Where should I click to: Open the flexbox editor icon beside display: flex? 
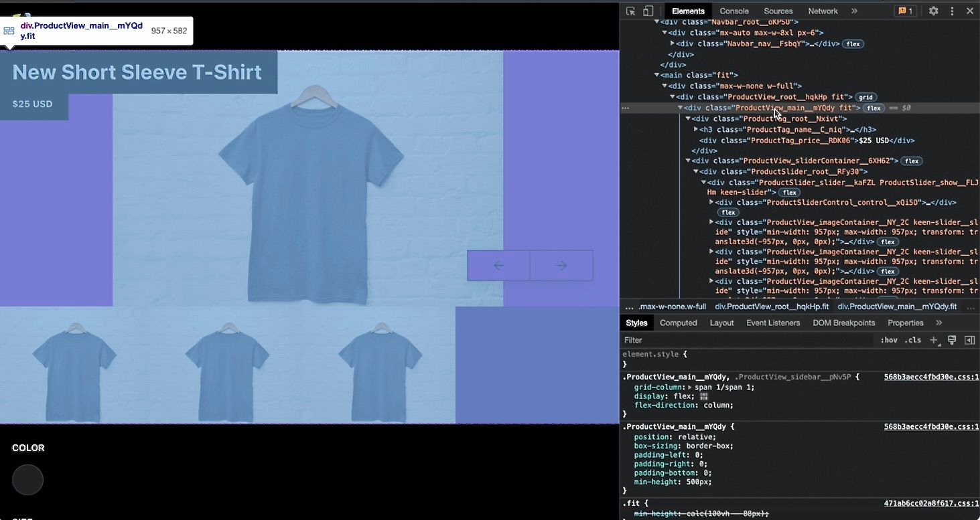coord(705,396)
